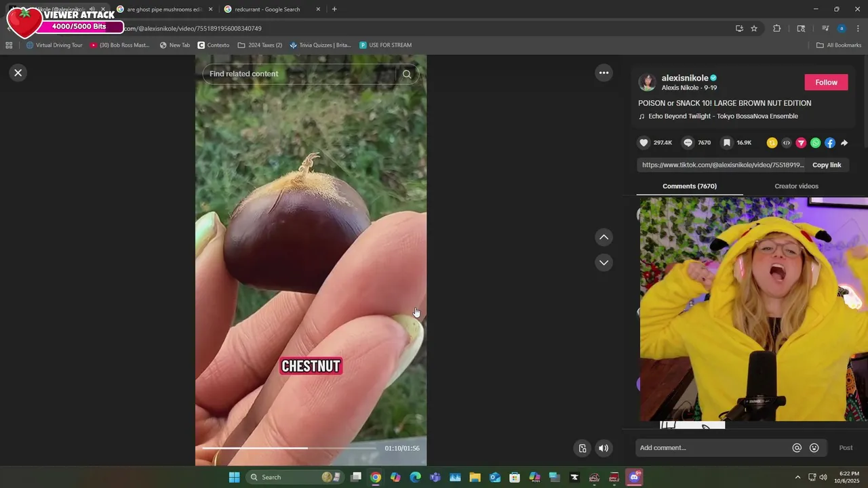This screenshot has height=488, width=868.
Task: Switch to ghost pipe mushrooms browser tab
Action: pyautogui.click(x=164, y=9)
